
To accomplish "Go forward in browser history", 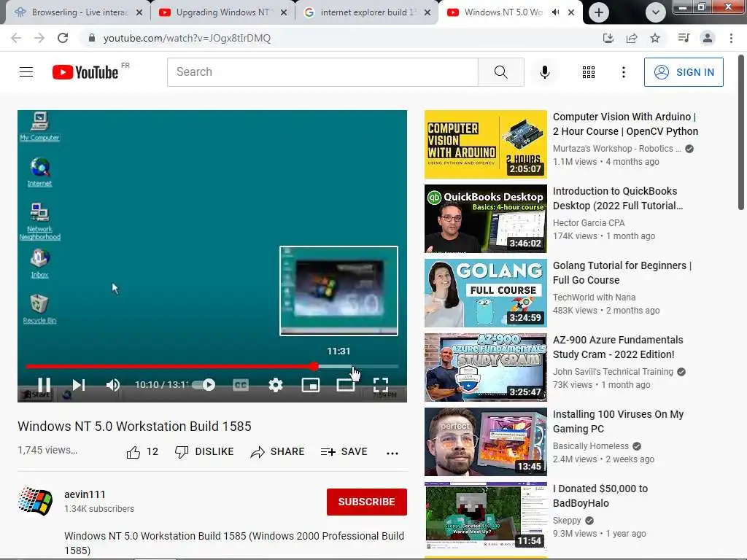I will 39,38.
